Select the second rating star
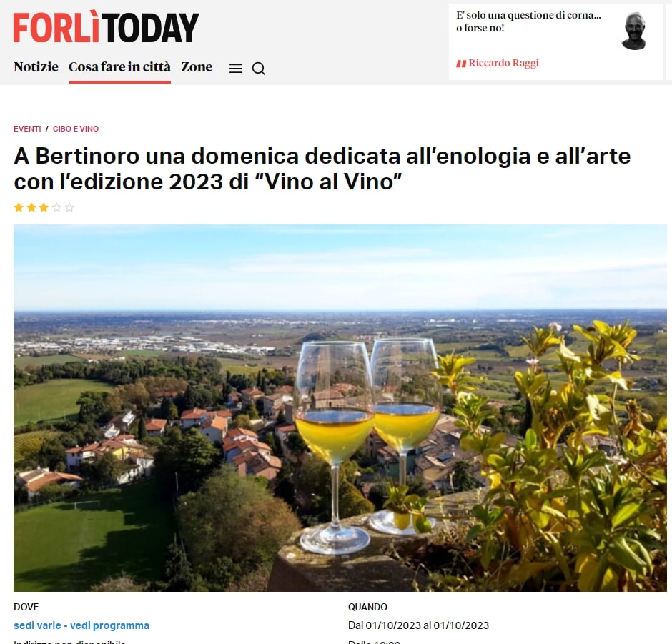The image size is (672, 644). (x=31, y=208)
